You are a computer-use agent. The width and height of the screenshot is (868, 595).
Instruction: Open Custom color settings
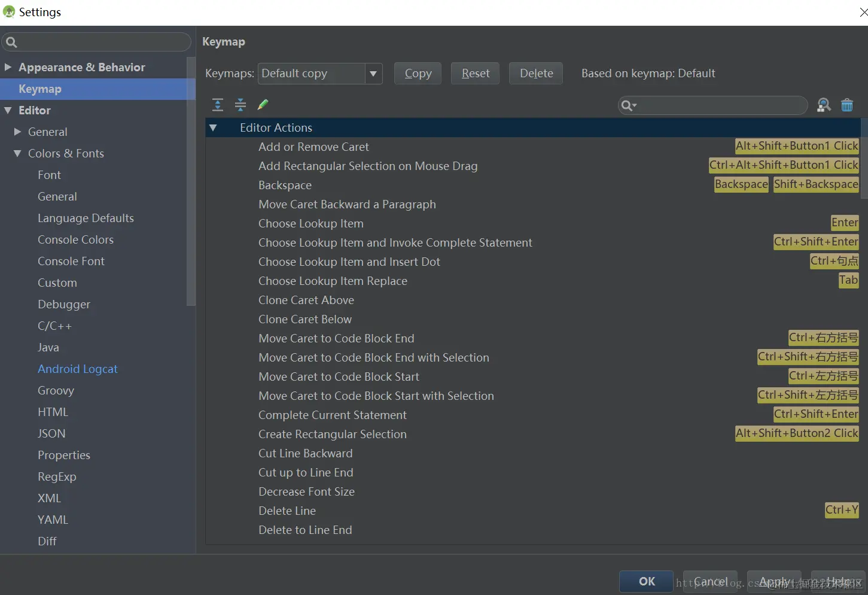coord(57,283)
